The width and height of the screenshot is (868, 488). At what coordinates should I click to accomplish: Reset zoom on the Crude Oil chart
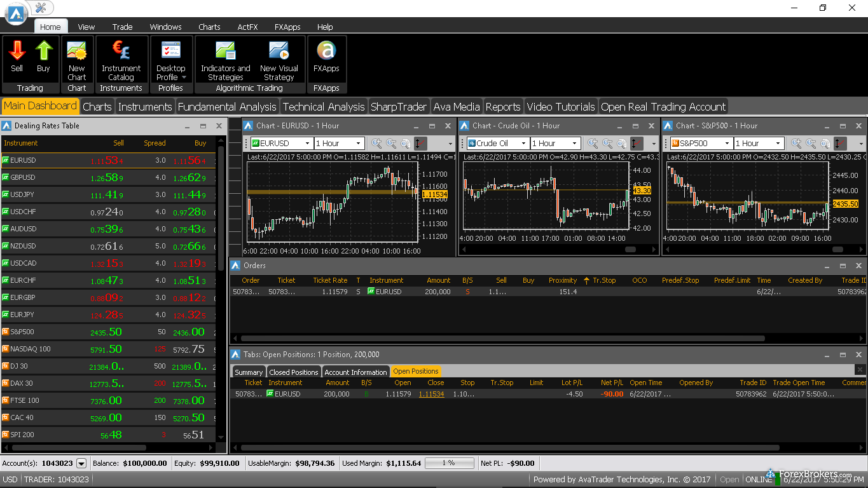pyautogui.click(x=621, y=144)
